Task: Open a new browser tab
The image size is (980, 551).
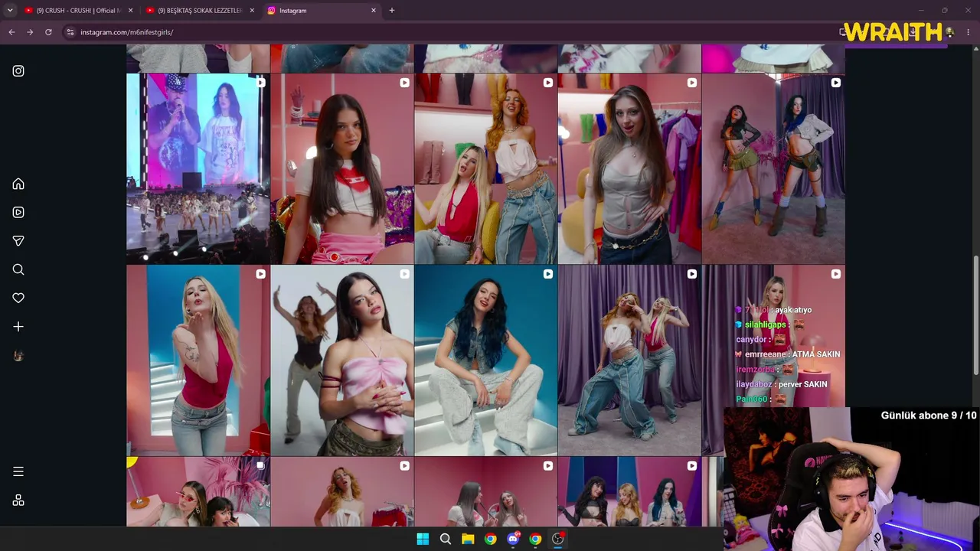Action: tap(392, 11)
